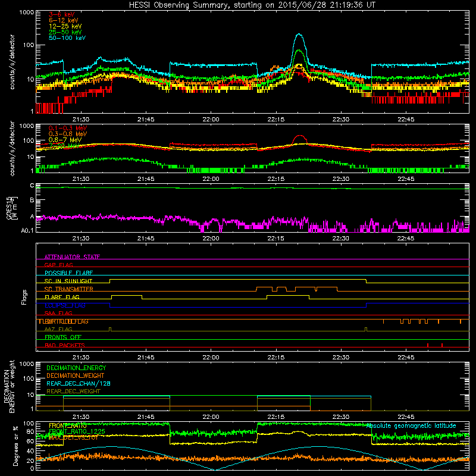This screenshot has height=476, width=476.
Task: Select the FRONTS_OFF flag label
Action: [63, 337]
